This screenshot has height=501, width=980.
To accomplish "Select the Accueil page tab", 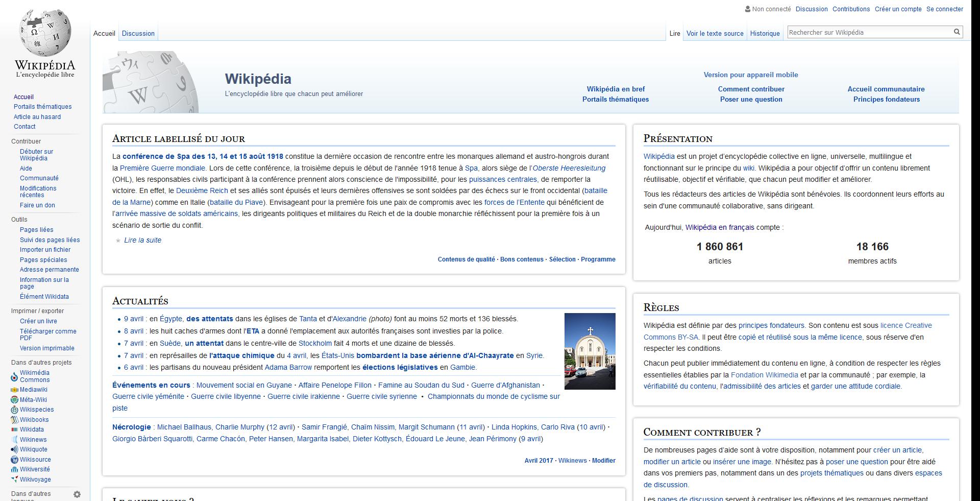I will (x=104, y=33).
